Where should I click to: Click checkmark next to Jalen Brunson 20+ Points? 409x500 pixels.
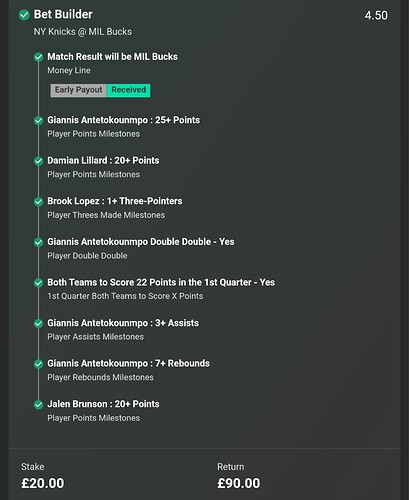tap(39, 405)
